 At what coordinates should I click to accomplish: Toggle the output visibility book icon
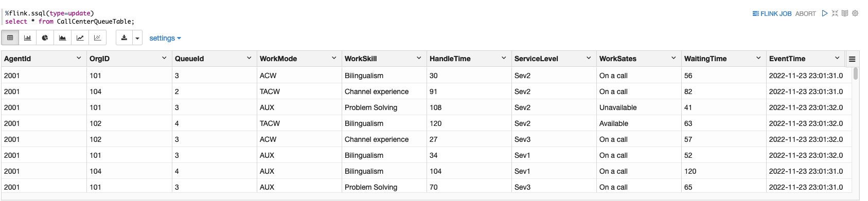tap(845, 13)
